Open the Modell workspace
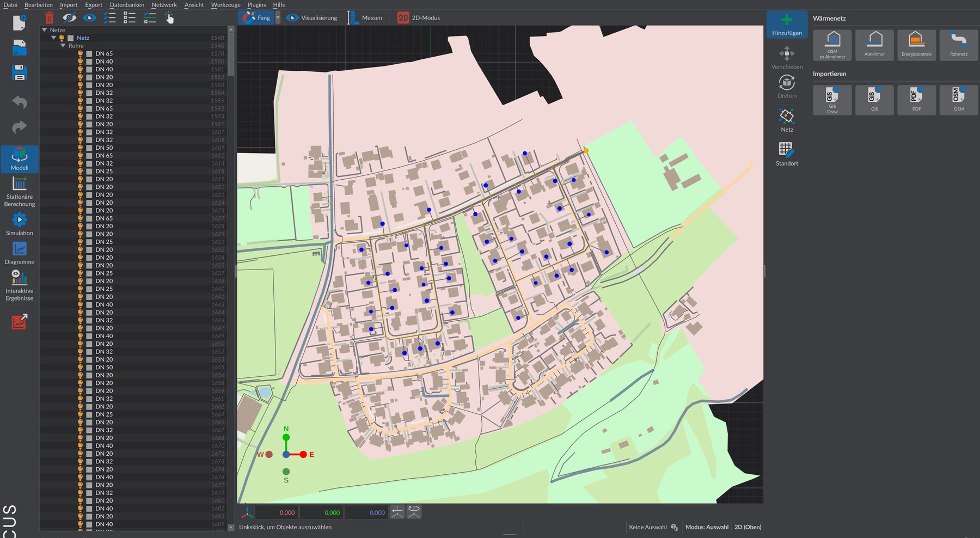Image resolution: width=980 pixels, height=538 pixels. (20, 158)
